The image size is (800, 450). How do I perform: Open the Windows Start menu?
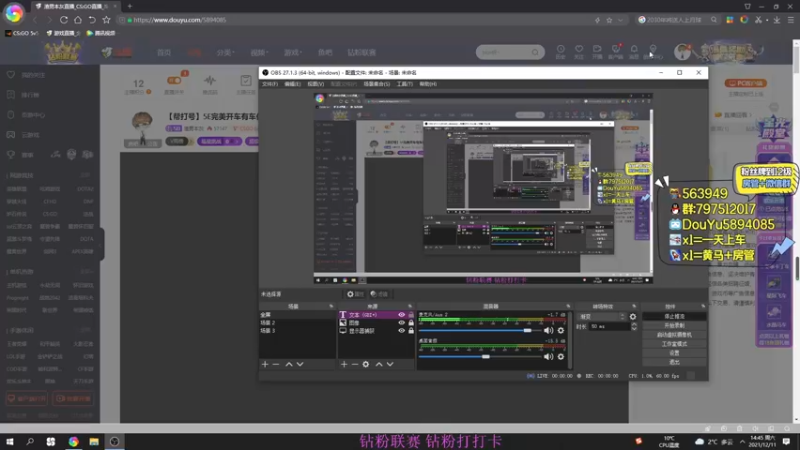10,441
